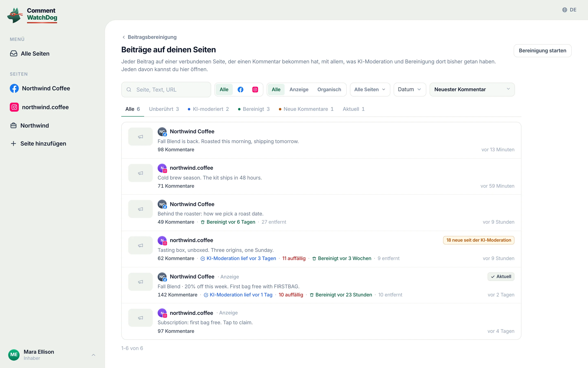The height and width of the screenshot is (368, 588).
Task: Click Facebook icon beside Northwind Coffee sidebar
Action: pyautogui.click(x=14, y=88)
